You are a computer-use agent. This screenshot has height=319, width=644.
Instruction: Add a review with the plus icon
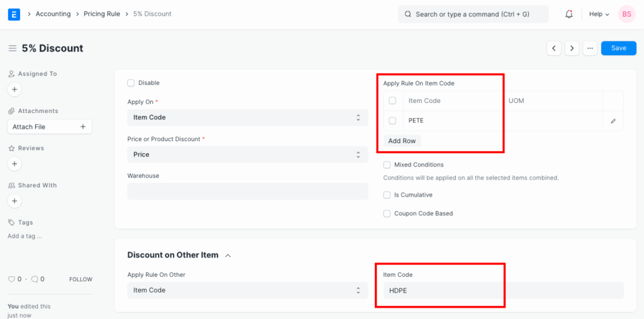(x=14, y=164)
